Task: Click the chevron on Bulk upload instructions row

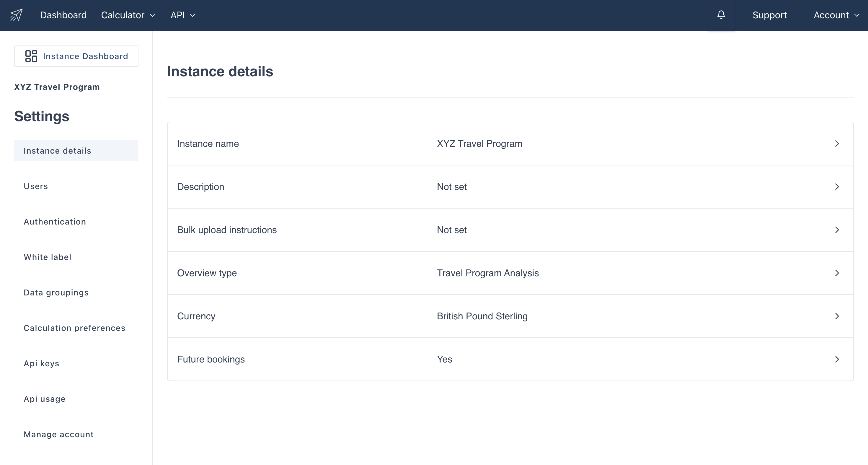Action: point(837,230)
